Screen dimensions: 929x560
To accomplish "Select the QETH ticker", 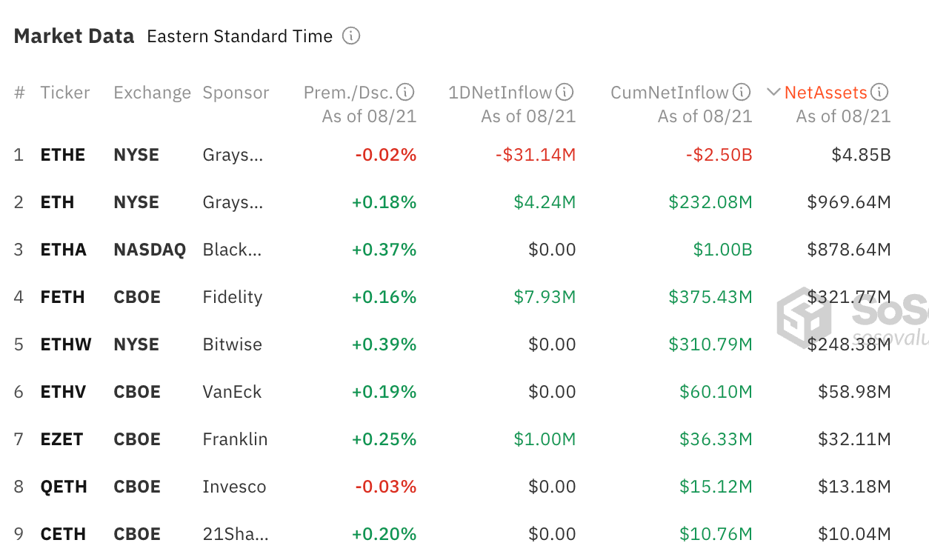I will tap(64, 487).
